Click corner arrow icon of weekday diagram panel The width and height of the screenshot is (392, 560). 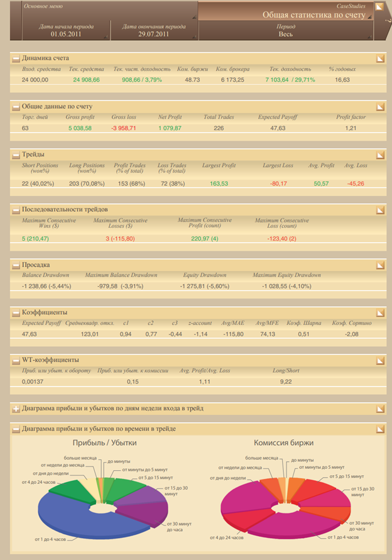point(380,409)
